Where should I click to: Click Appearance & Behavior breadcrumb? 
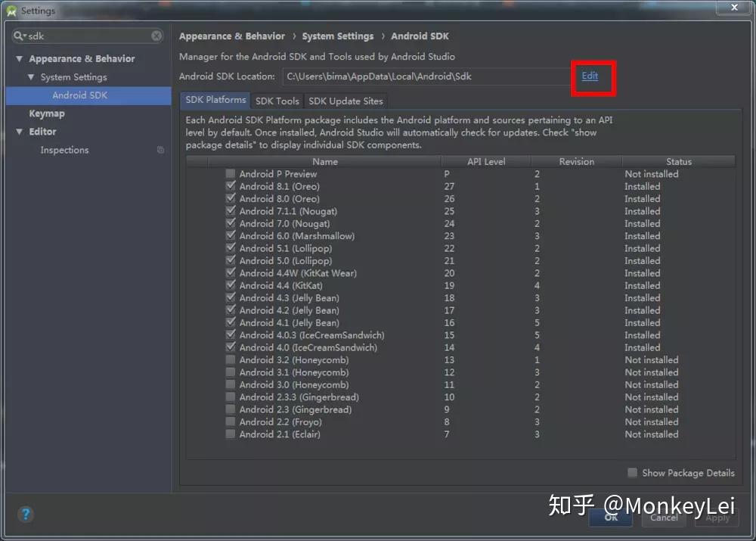pyautogui.click(x=232, y=36)
